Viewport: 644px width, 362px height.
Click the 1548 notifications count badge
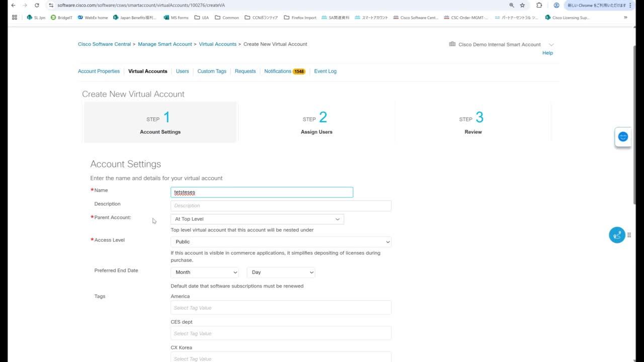point(299,71)
